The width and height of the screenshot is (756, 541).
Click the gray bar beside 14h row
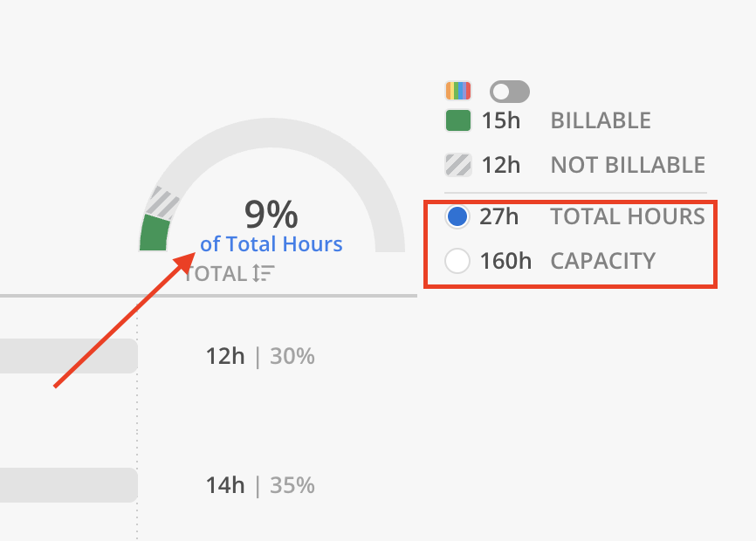click(x=68, y=485)
